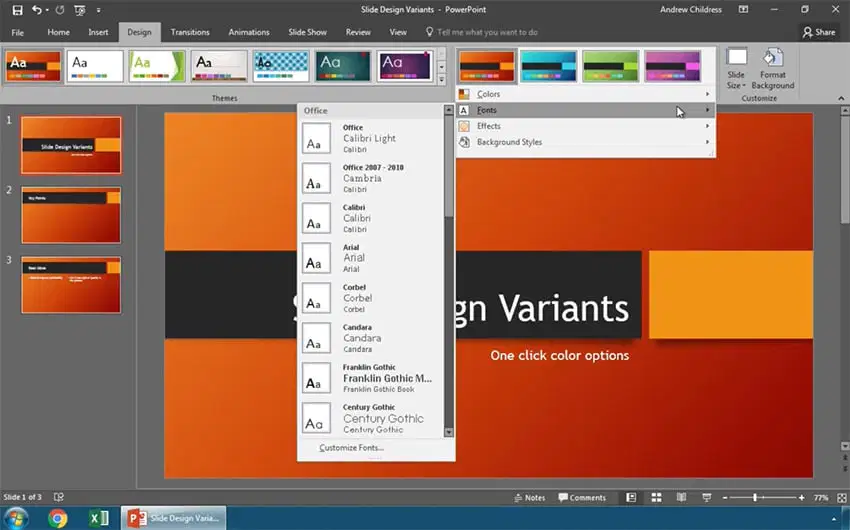The width and height of the screenshot is (850, 530).
Task: Open the Colors submenu
Action: [585, 94]
